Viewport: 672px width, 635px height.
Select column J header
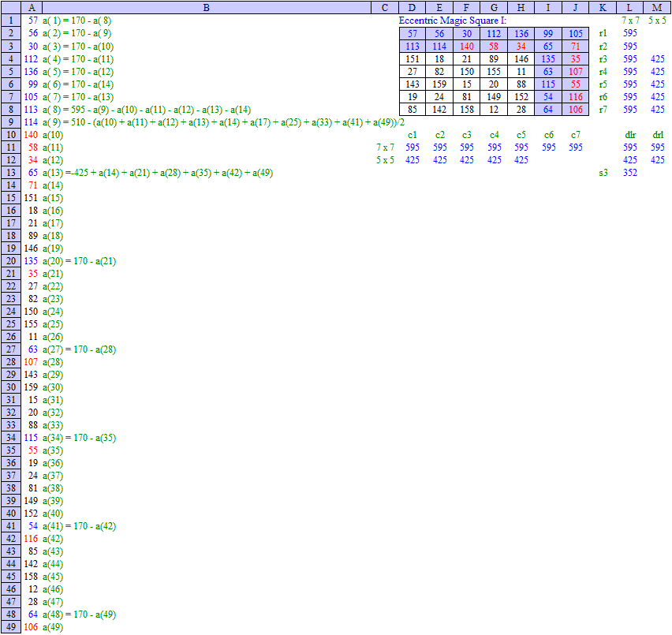pyautogui.click(x=575, y=7)
